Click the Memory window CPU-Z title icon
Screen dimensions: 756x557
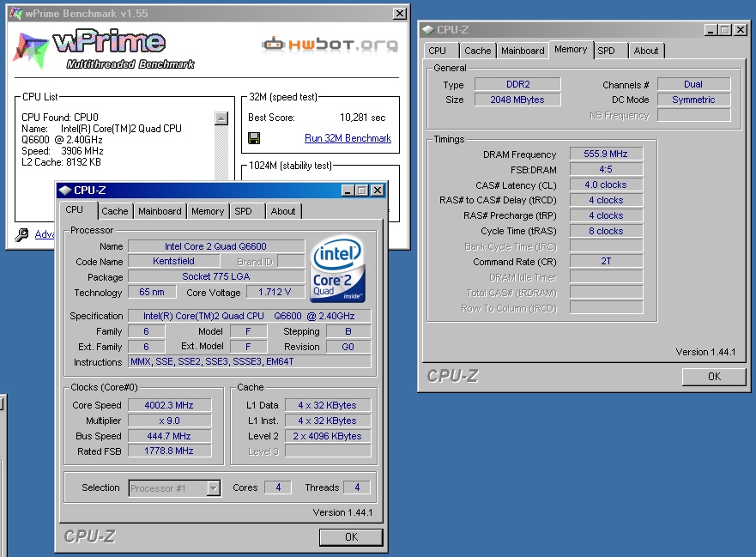428,30
